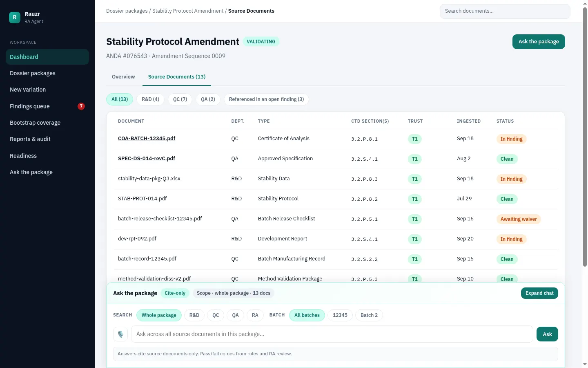Focus the Search documents field

click(505, 11)
